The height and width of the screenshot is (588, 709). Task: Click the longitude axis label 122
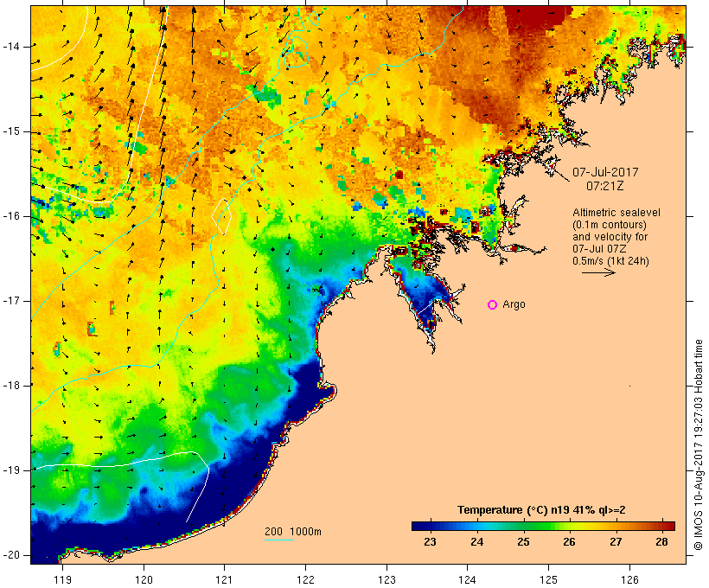[306, 579]
